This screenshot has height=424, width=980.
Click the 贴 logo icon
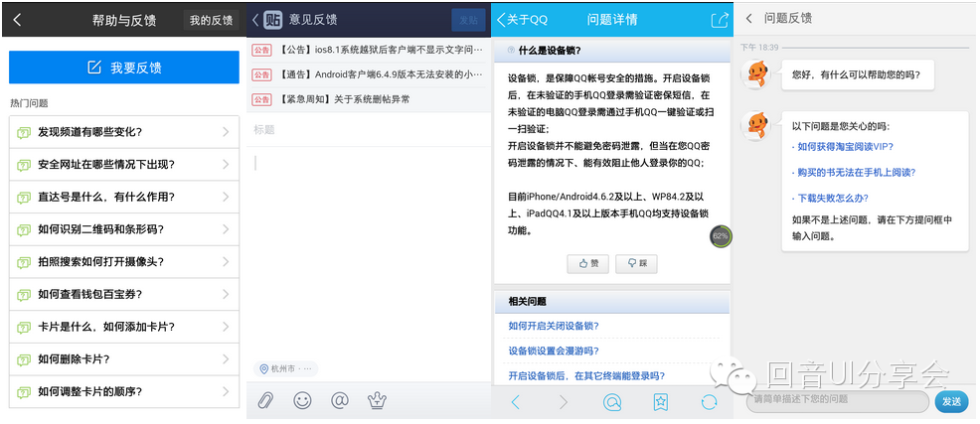[272, 19]
